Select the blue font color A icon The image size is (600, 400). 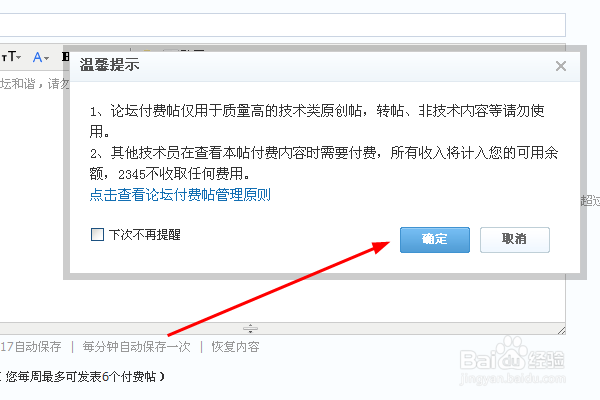(x=37, y=57)
